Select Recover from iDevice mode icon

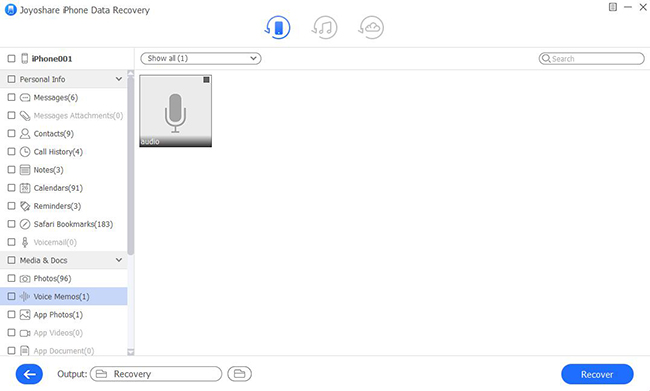pyautogui.click(x=277, y=27)
